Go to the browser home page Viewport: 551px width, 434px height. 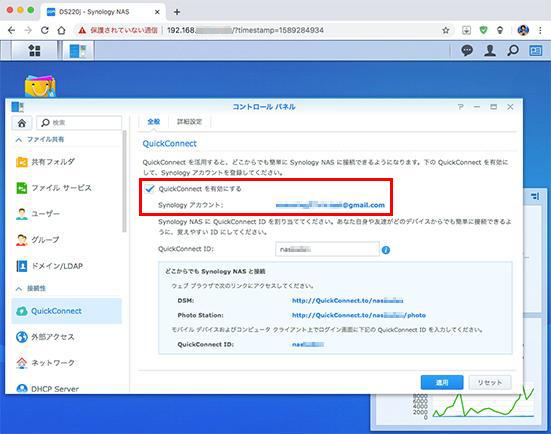pos(61,30)
